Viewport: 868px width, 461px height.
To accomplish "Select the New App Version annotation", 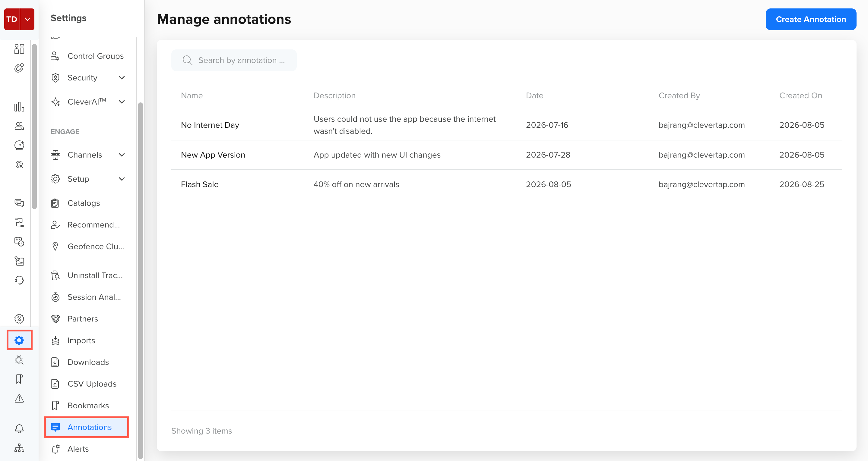I will (x=213, y=155).
